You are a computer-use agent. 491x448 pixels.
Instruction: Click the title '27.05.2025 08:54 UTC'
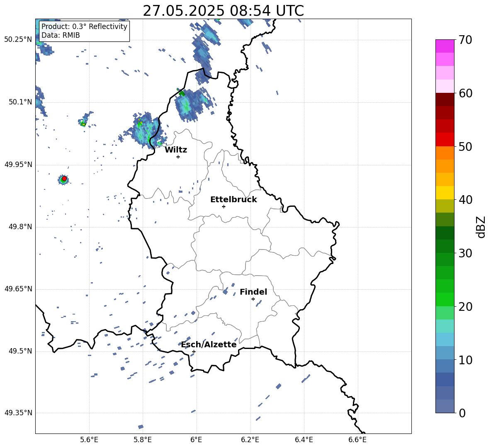223,11
